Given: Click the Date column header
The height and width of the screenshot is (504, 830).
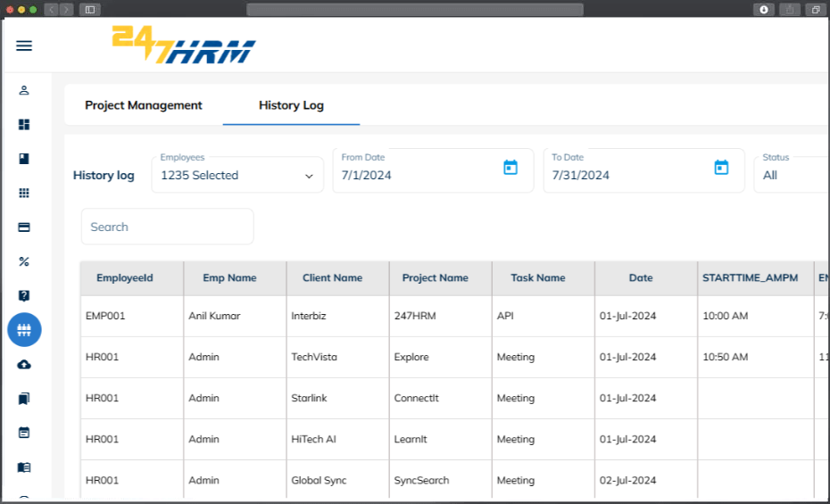Looking at the screenshot, I should coord(641,277).
